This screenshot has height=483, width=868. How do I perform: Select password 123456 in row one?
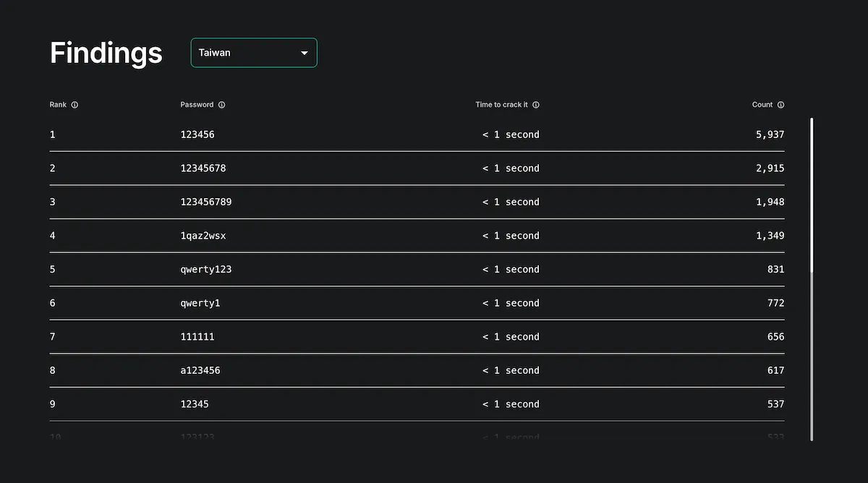pos(197,134)
